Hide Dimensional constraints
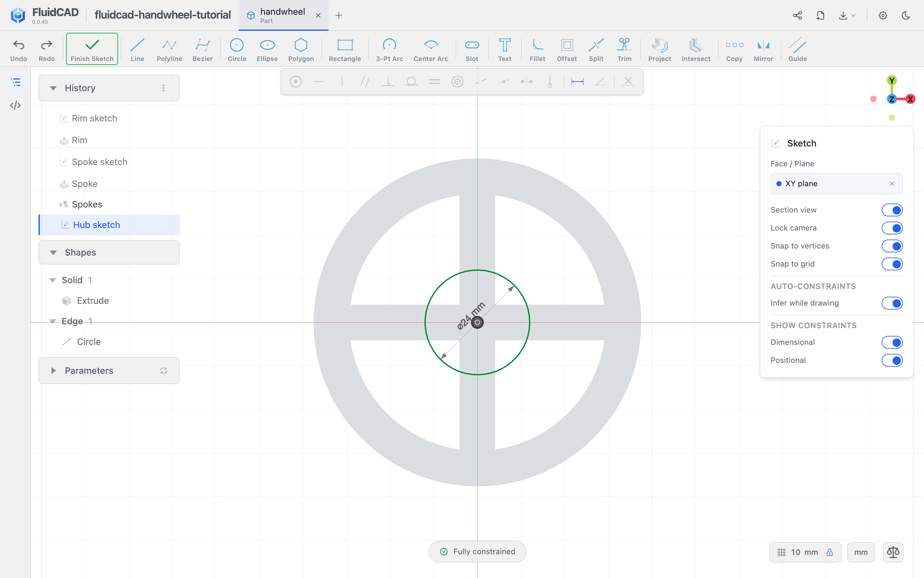924x578 pixels. [x=892, y=342]
